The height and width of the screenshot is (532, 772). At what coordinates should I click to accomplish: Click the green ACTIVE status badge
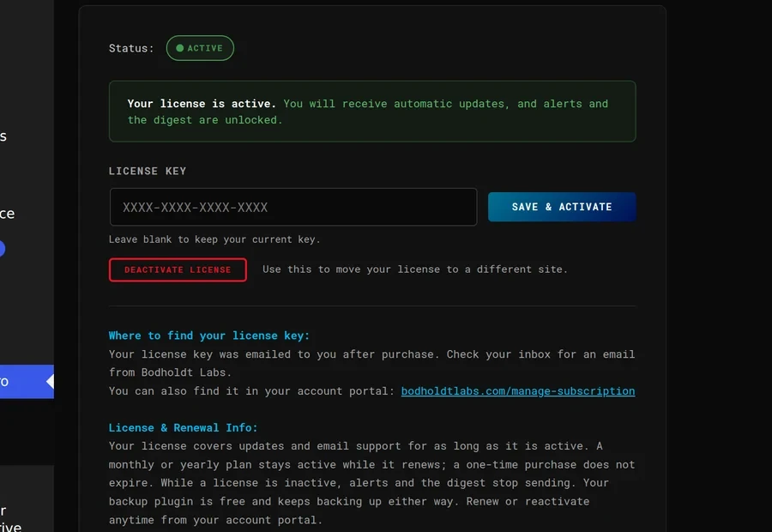pos(200,48)
